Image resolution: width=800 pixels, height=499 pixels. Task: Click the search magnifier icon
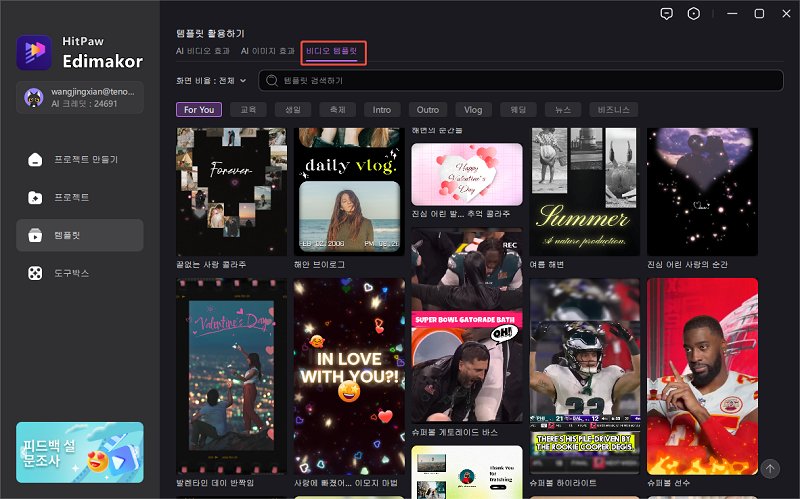272,81
